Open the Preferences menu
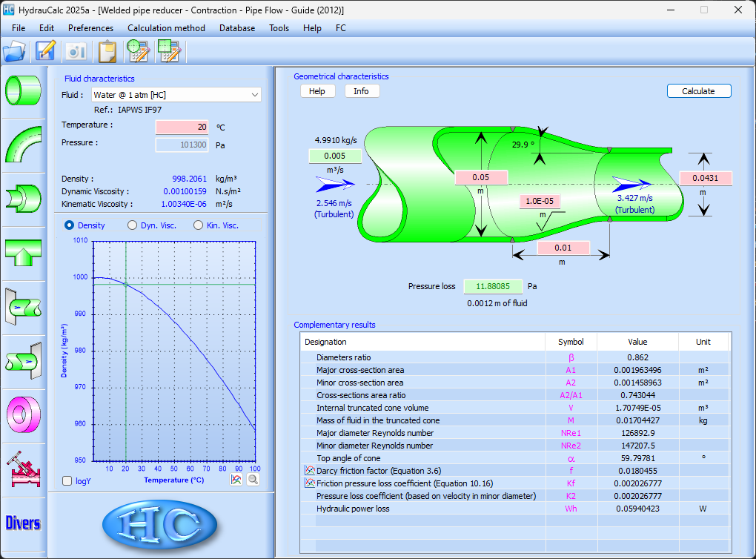Screen dimensions: 756x559 pyautogui.click(x=90, y=28)
